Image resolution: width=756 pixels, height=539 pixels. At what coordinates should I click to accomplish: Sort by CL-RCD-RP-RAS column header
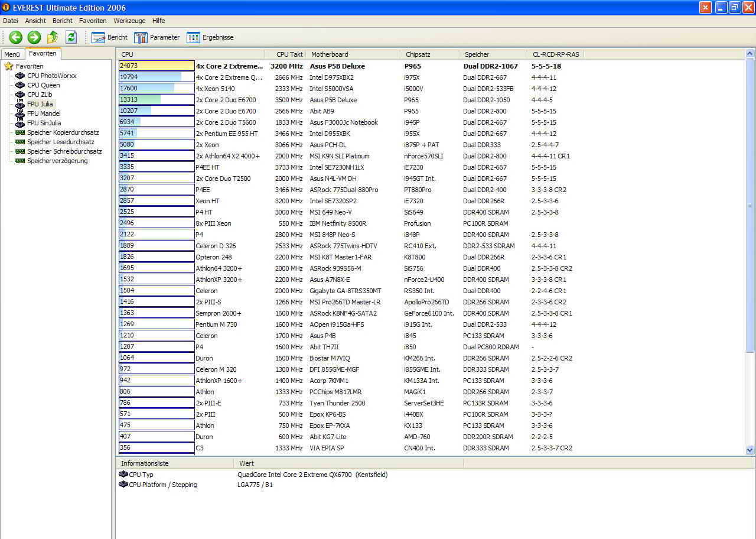coord(556,54)
